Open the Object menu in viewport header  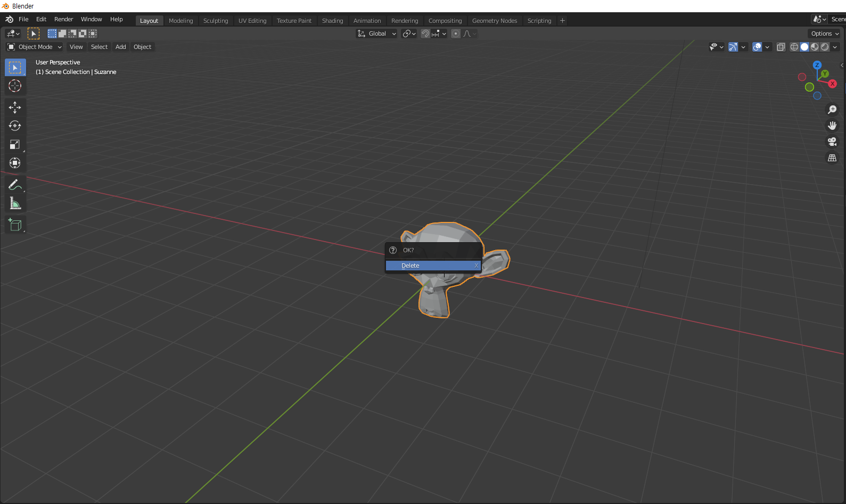point(142,47)
